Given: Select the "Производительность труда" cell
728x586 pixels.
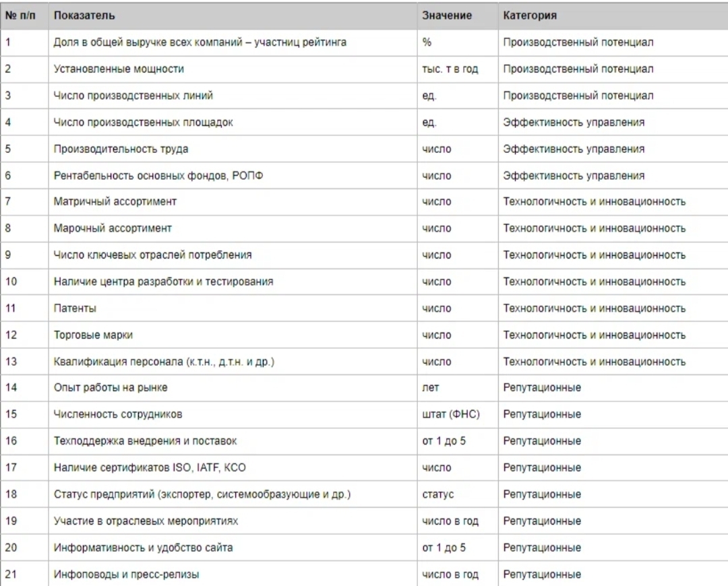Looking at the screenshot, I should pyautogui.click(x=121, y=149).
